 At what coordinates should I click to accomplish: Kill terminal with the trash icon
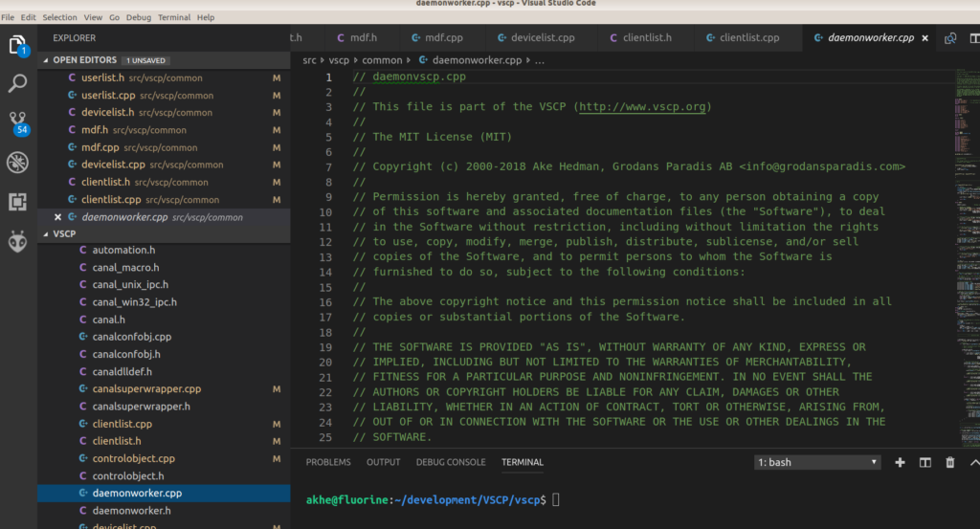(x=950, y=462)
